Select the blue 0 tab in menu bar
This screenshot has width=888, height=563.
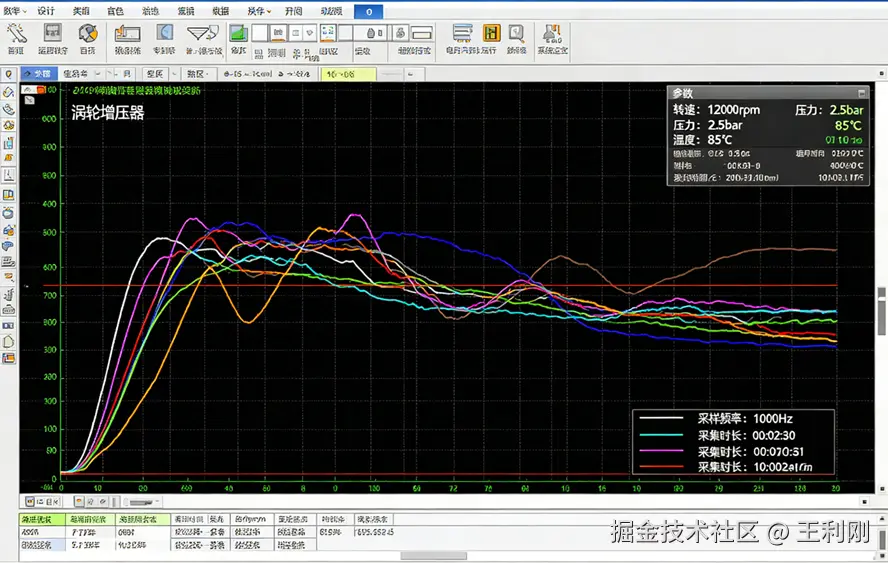368,11
